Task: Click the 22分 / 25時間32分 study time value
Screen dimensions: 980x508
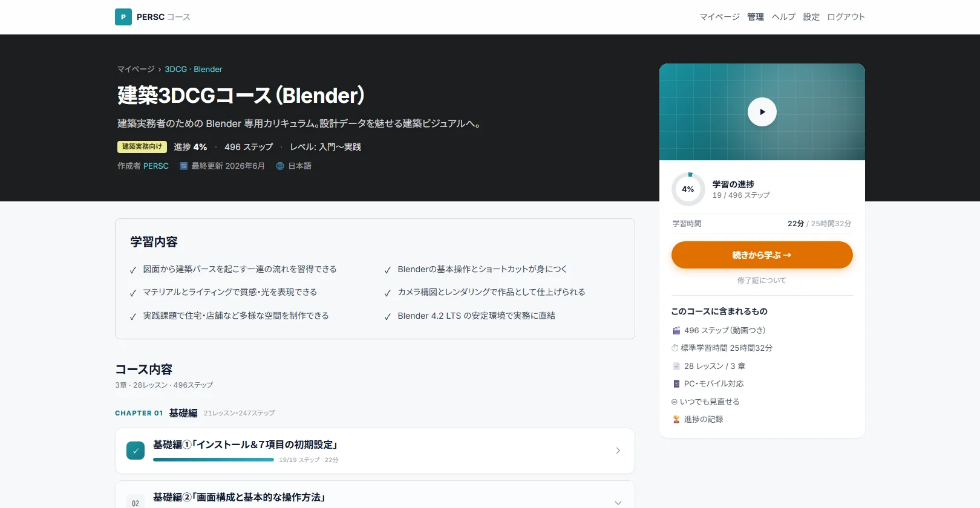Action: coord(820,224)
